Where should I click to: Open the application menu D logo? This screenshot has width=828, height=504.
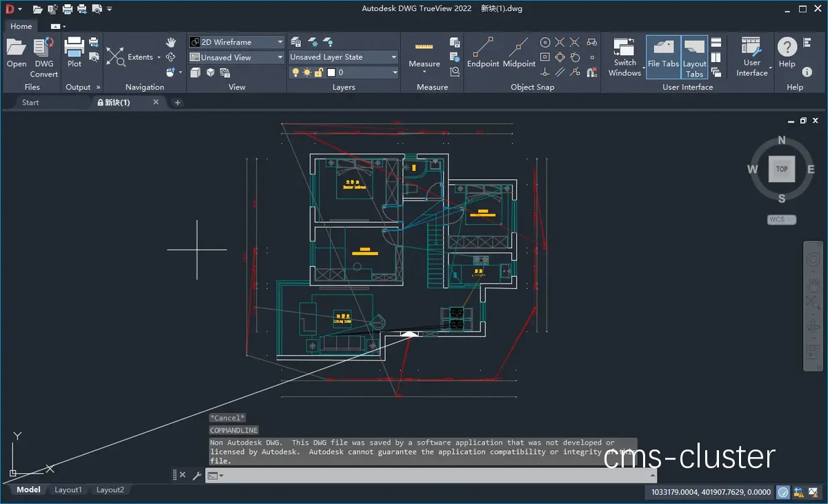10,9
